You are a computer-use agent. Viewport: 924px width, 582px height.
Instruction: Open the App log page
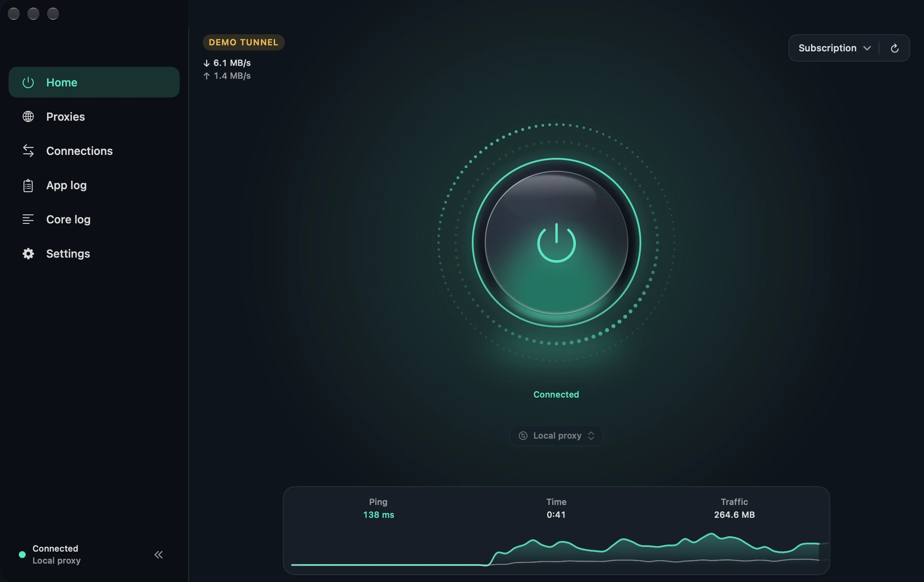pyautogui.click(x=94, y=185)
